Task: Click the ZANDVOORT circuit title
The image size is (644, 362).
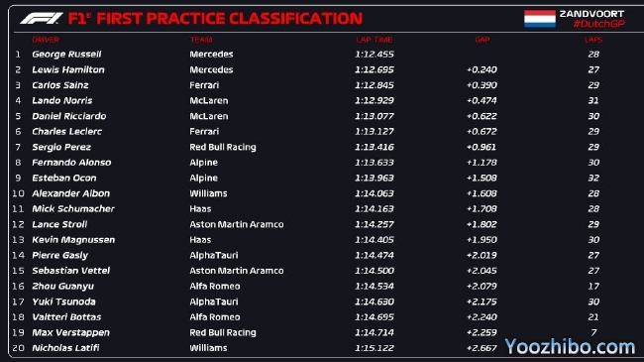Action: 591,14
